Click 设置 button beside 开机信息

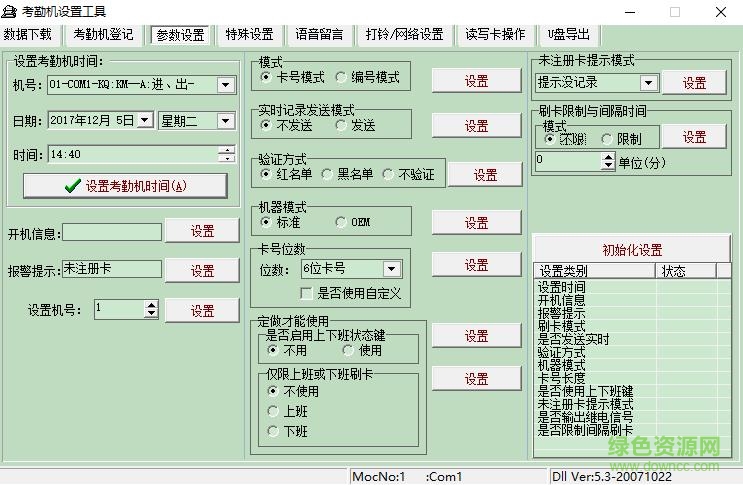click(x=202, y=231)
